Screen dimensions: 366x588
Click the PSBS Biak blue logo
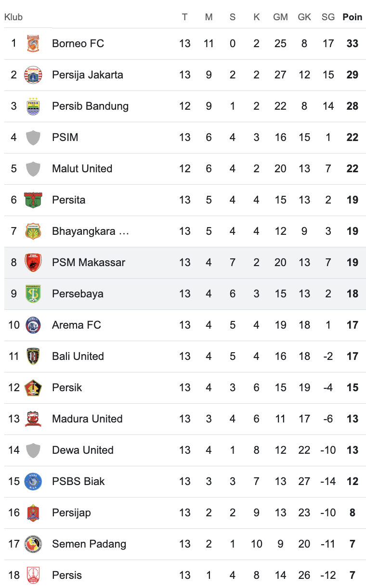tap(33, 481)
